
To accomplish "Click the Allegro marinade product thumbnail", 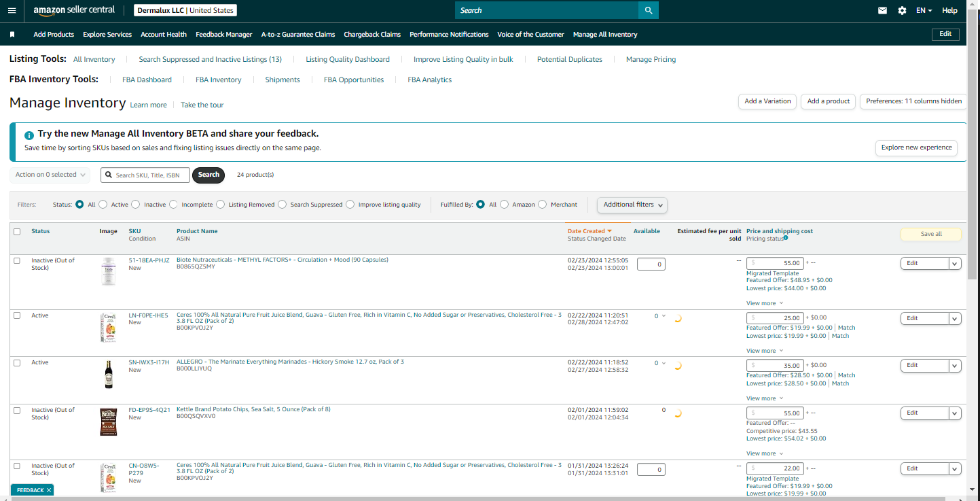I will pos(109,374).
